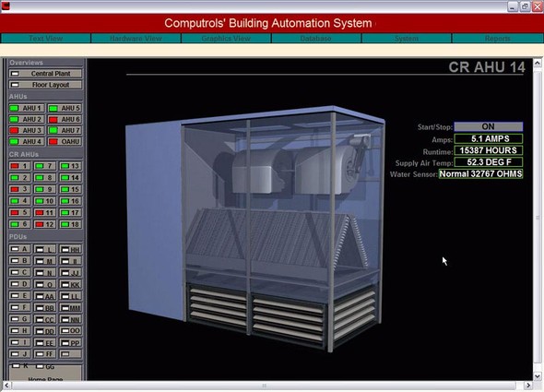Select AHU 6 with red indicator
The height and width of the screenshot is (392, 544).
click(x=65, y=119)
